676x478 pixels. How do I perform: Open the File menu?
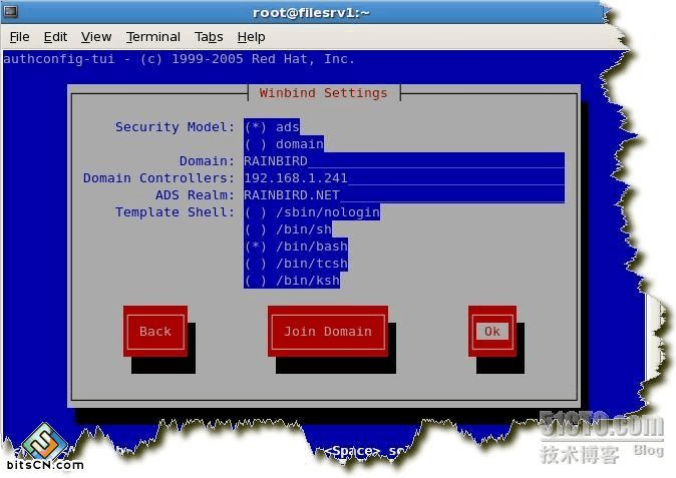(19, 37)
